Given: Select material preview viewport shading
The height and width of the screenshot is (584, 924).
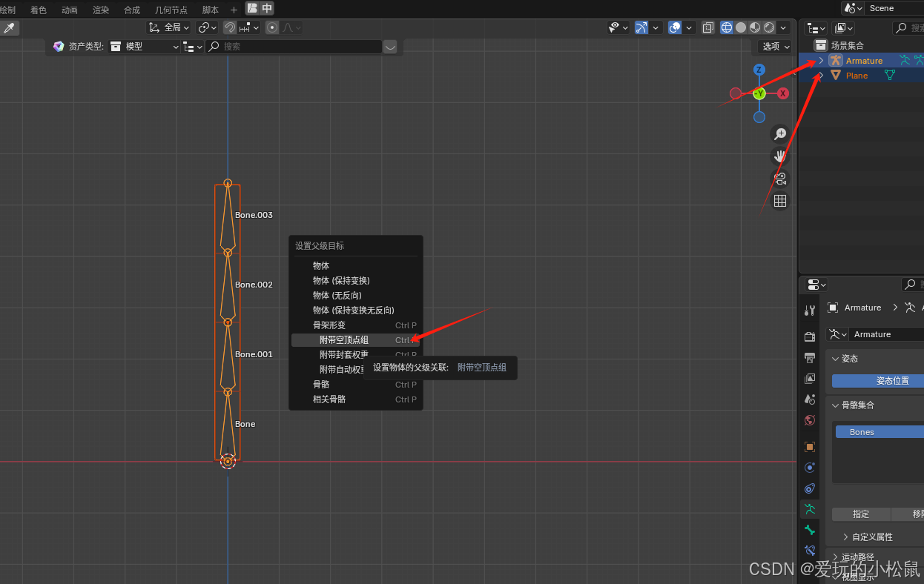Looking at the screenshot, I should tap(755, 27).
